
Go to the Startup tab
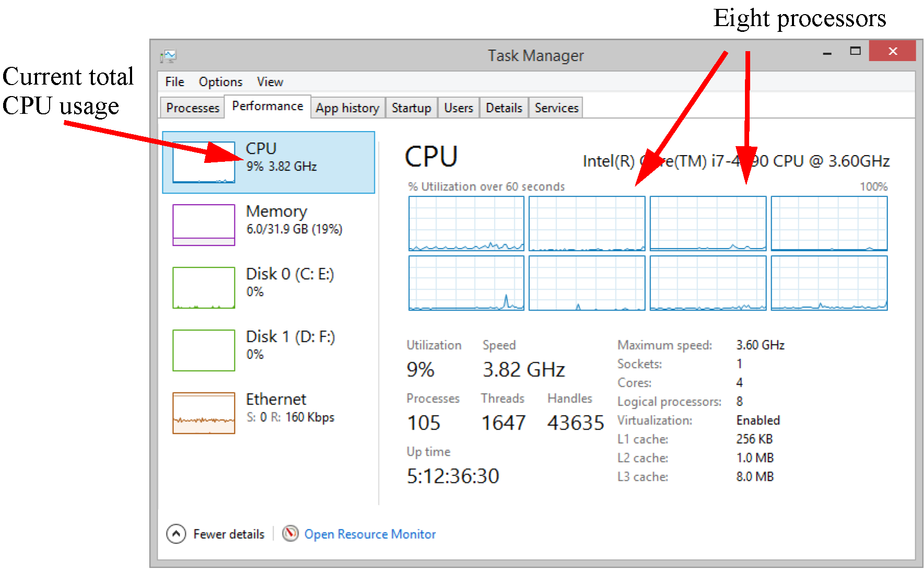coord(411,108)
